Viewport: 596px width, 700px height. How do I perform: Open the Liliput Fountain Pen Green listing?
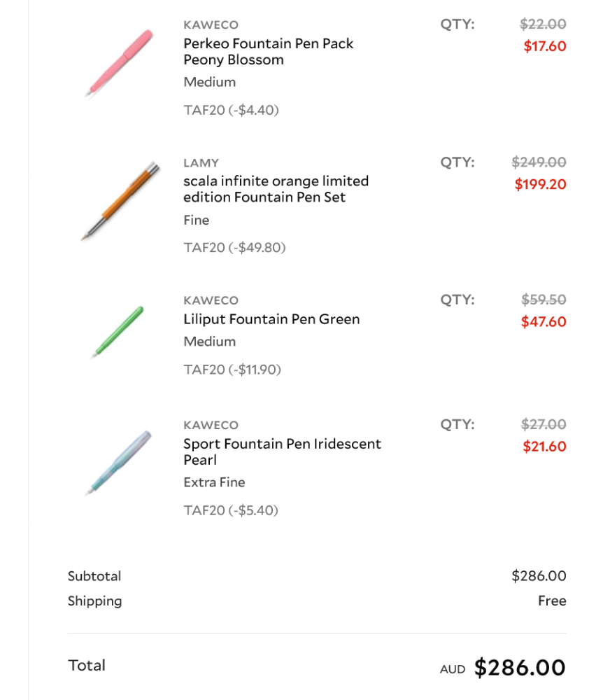point(271,319)
